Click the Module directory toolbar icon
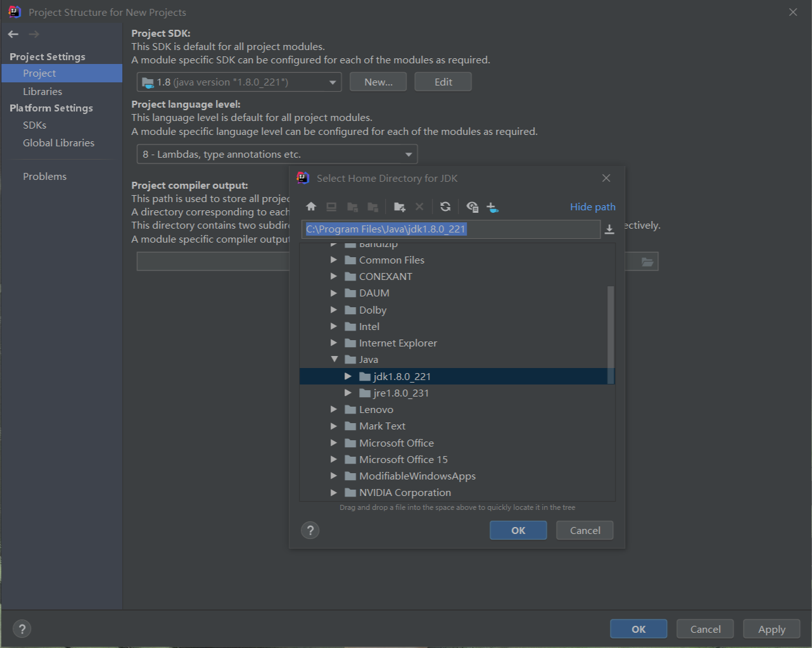The width and height of the screenshot is (812, 648). click(373, 206)
